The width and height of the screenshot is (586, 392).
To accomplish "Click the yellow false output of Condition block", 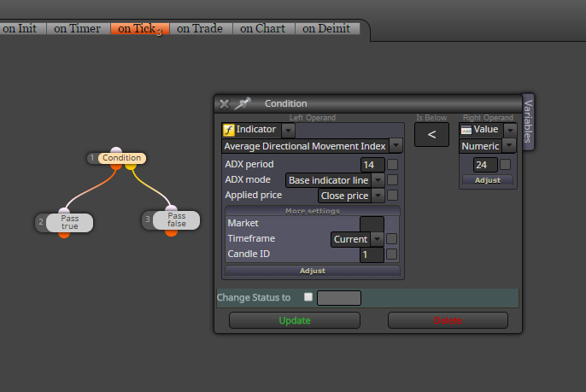I will coord(131,167).
